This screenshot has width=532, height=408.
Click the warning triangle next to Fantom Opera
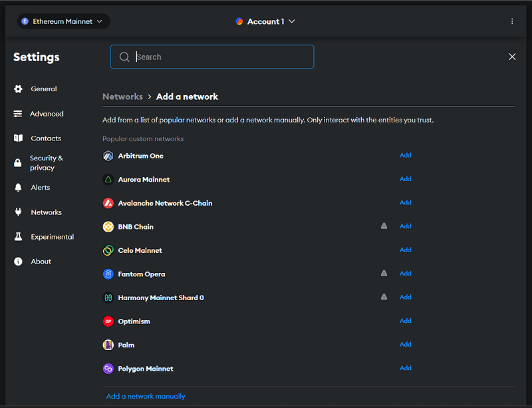tap(384, 273)
